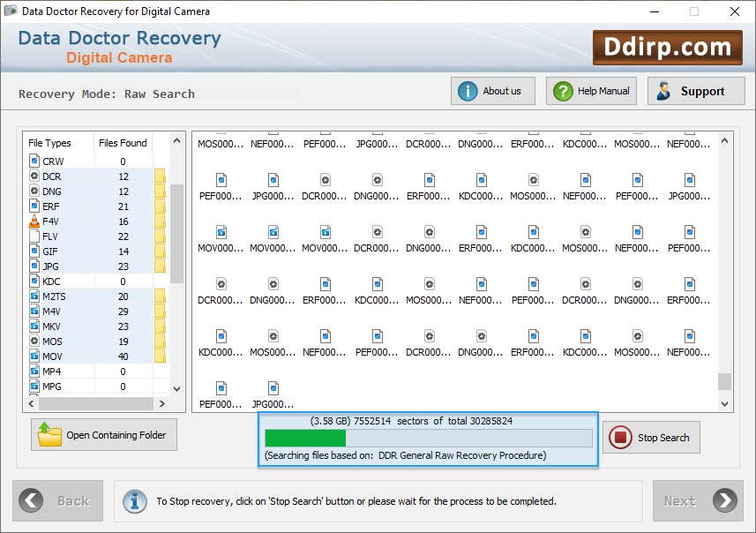The image size is (756, 533).
Task: Open the Help Manual
Action: tap(591, 91)
